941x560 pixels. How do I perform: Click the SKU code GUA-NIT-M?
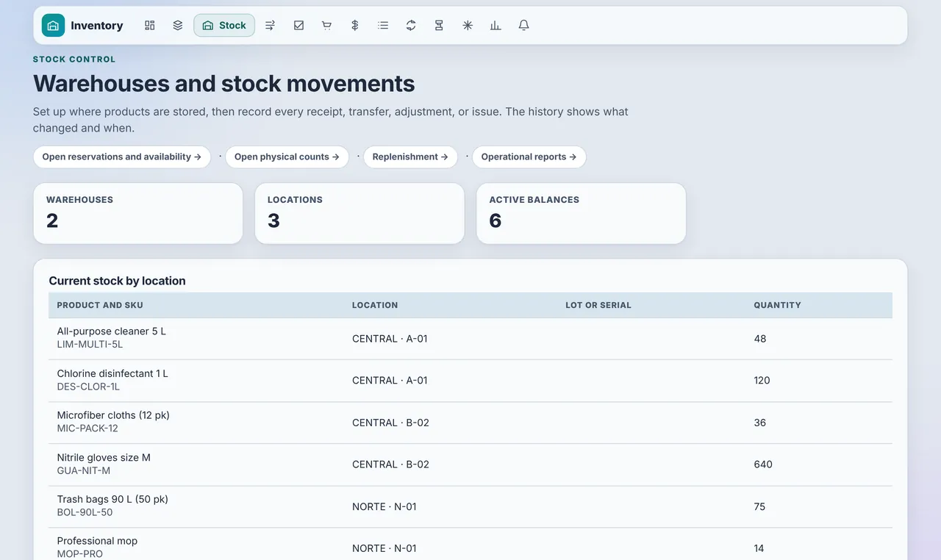pos(84,470)
